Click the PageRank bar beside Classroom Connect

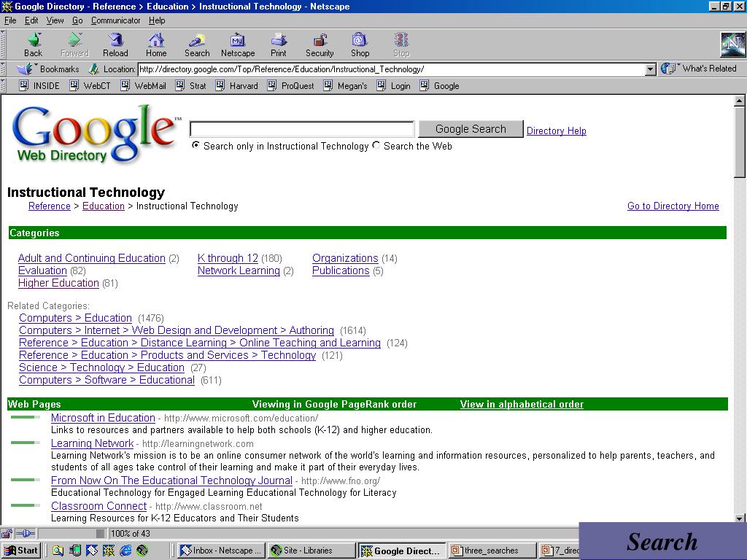pos(26,505)
